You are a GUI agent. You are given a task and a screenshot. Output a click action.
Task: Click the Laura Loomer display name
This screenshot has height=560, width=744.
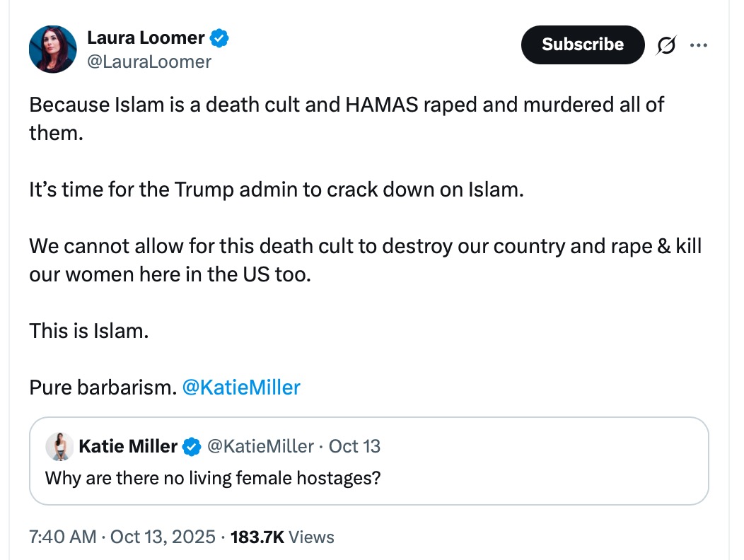(x=145, y=37)
